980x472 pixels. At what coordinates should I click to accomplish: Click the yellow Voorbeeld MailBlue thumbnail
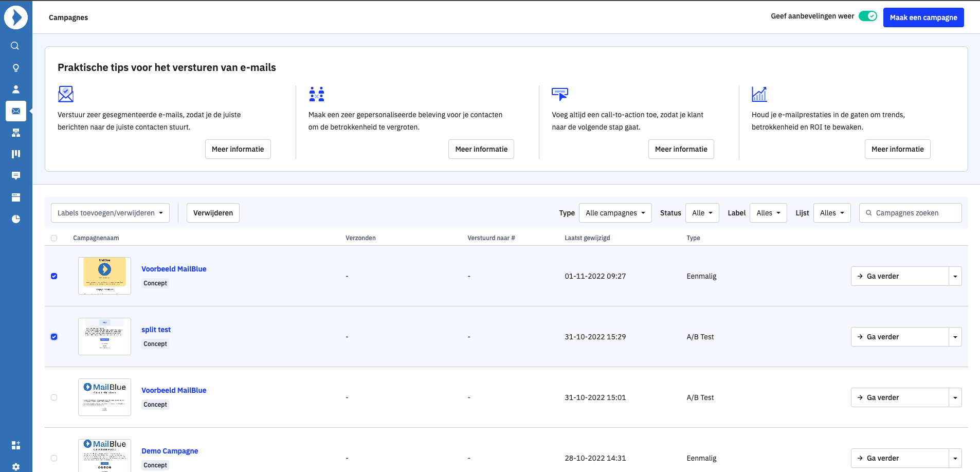[x=104, y=276]
